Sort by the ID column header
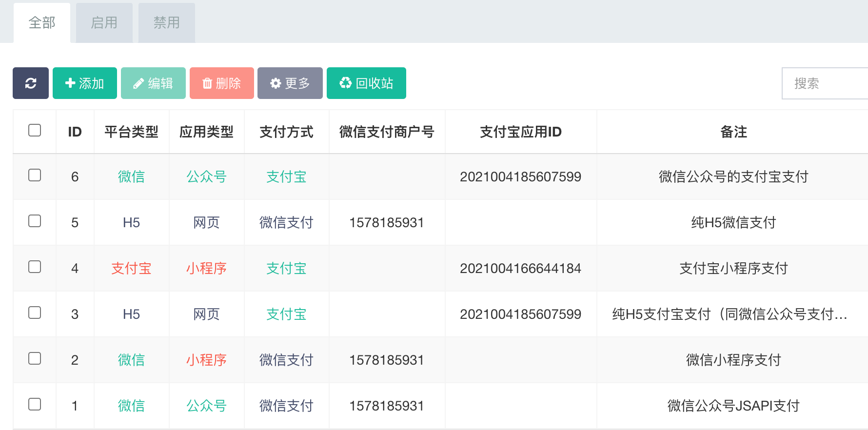This screenshot has width=868, height=430. point(75,132)
